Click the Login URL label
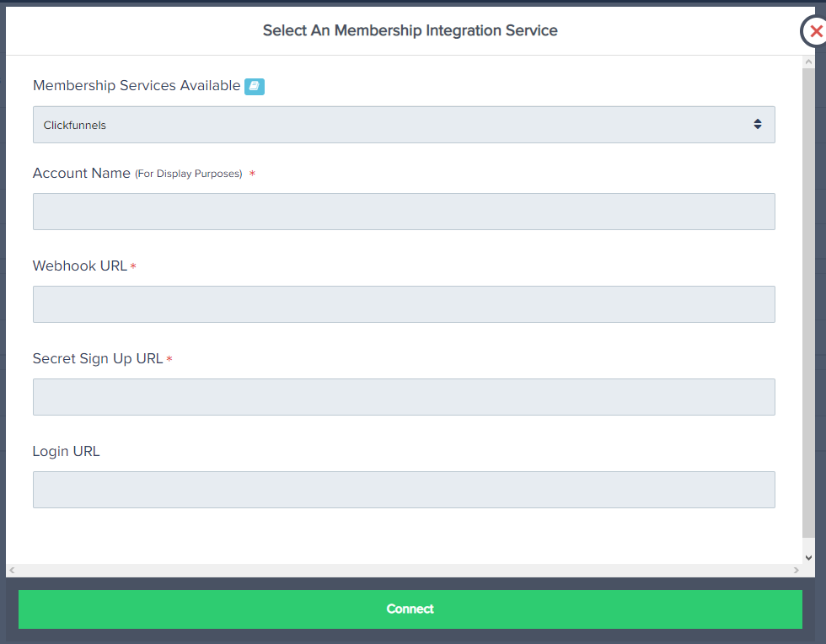826x644 pixels. click(66, 451)
